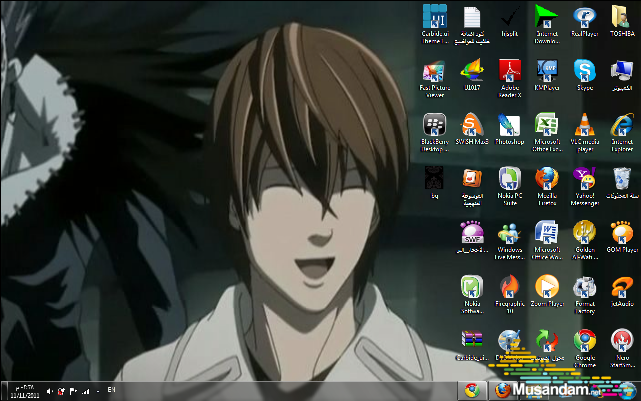Viewport: 641px width, 401px height.
Task: Switch to Chrome on the taskbar
Action: point(472,391)
